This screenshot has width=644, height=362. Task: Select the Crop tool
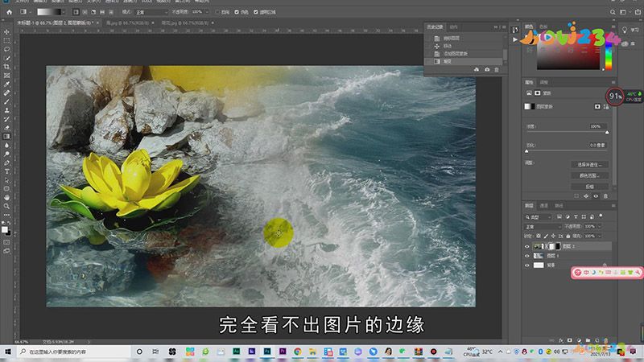6,67
